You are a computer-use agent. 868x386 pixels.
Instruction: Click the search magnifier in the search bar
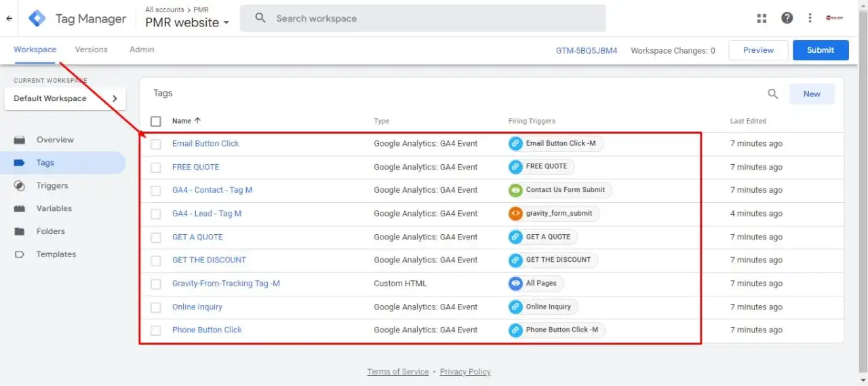pos(260,18)
